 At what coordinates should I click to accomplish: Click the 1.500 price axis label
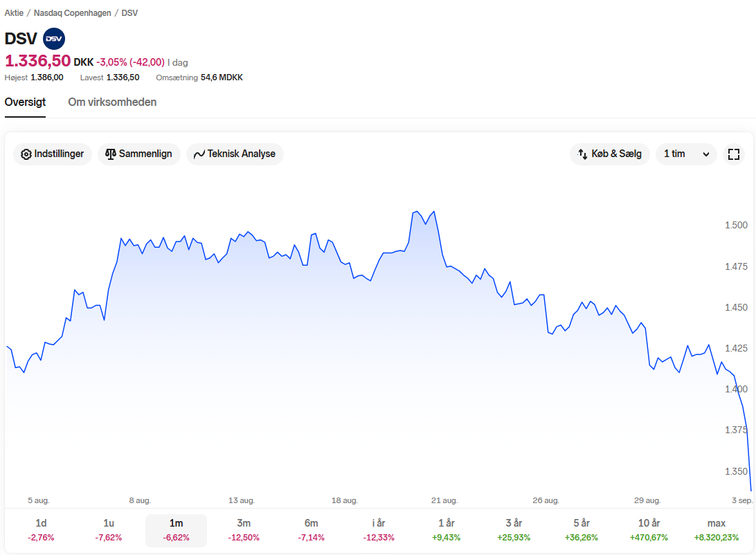[x=736, y=225]
